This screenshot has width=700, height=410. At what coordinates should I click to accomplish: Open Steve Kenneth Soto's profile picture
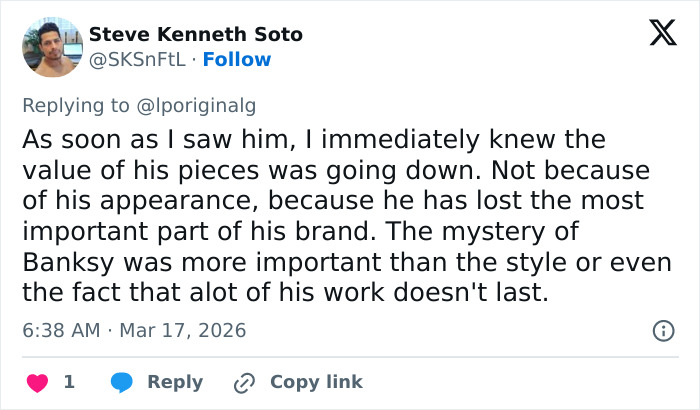52,47
